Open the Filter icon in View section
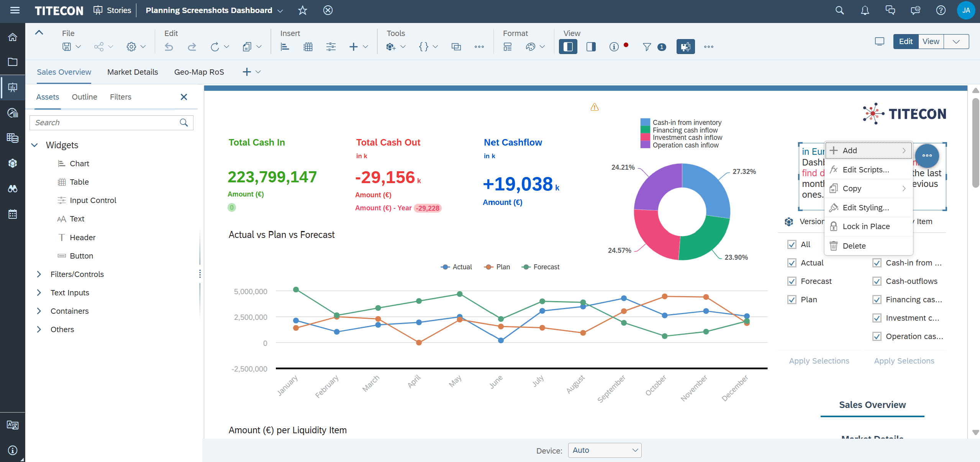Screen dimensions: 980x462 pyautogui.click(x=647, y=47)
